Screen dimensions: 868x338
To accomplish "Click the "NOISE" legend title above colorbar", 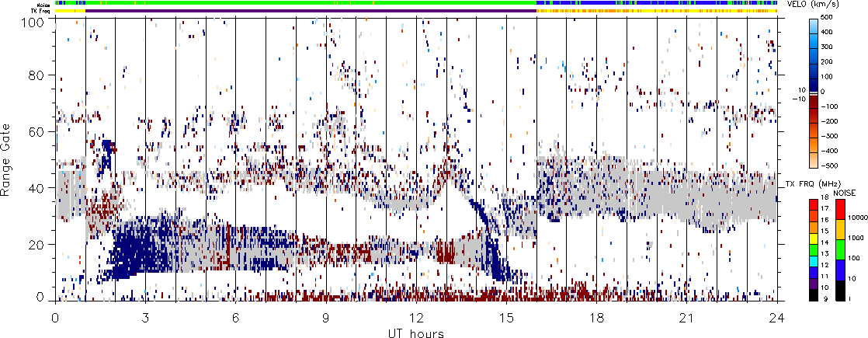I will [844, 192].
